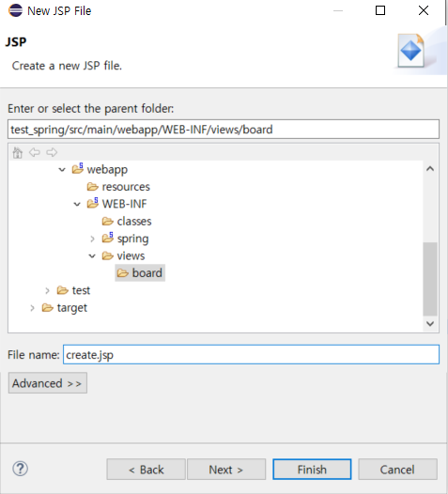This screenshot has height=494, width=448.
Task: Collapse the webapp folder node
Action: pyautogui.click(x=62, y=170)
